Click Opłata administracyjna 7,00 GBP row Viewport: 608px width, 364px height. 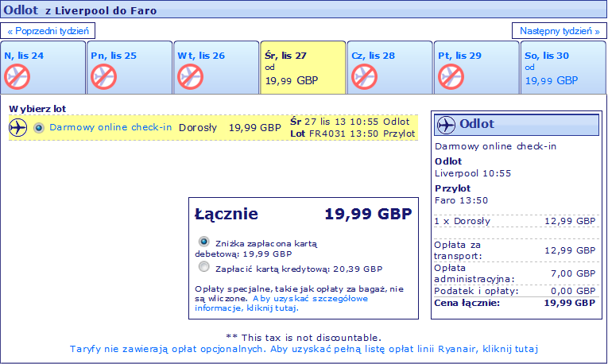pos(515,273)
